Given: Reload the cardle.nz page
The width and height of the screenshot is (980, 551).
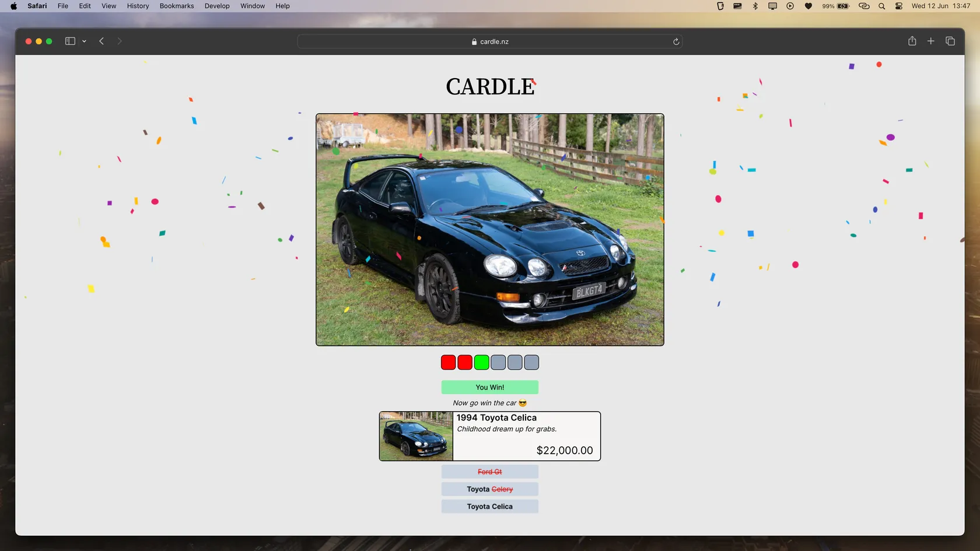Looking at the screenshot, I should 676,42.
